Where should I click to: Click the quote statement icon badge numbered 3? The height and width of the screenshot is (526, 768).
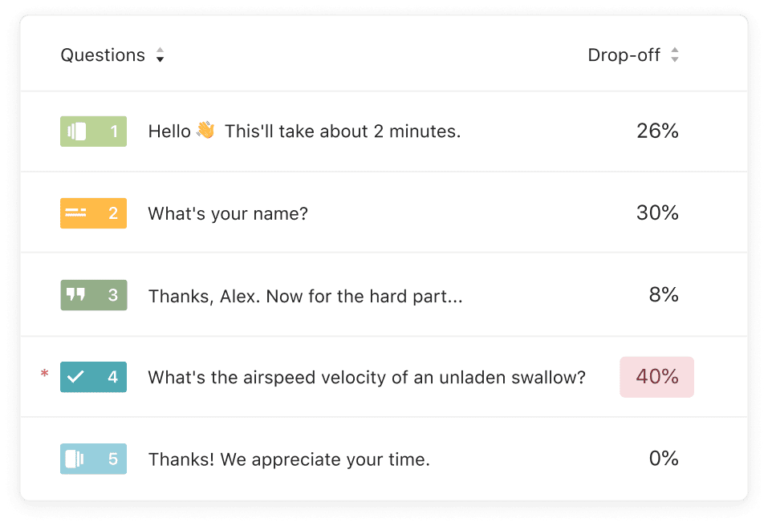[x=93, y=295]
